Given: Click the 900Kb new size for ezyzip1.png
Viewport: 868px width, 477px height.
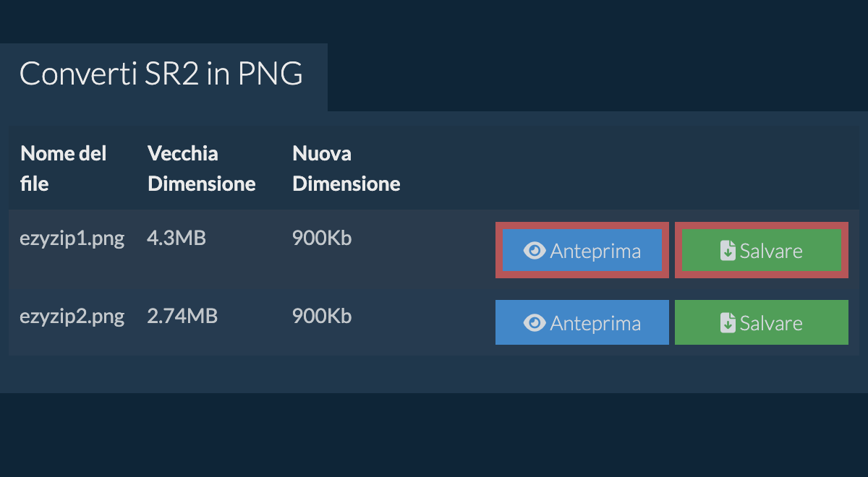Looking at the screenshot, I should tap(322, 239).
